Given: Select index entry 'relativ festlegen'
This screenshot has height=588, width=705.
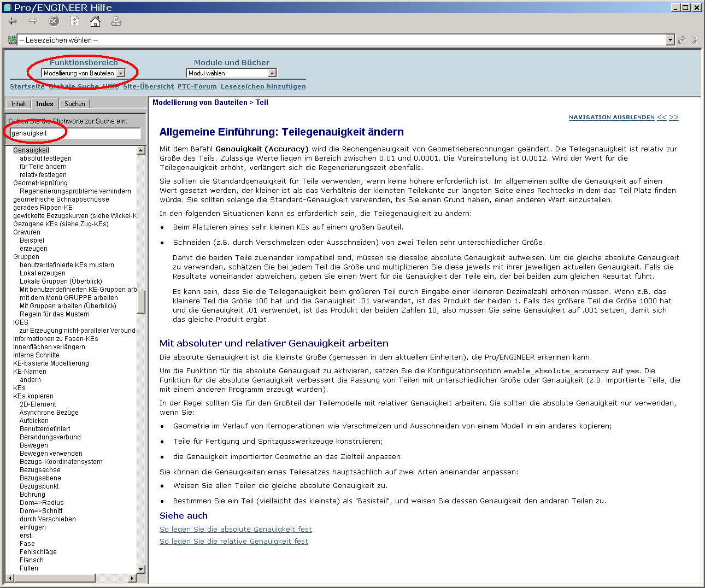Looking at the screenshot, I should click(43, 175).
